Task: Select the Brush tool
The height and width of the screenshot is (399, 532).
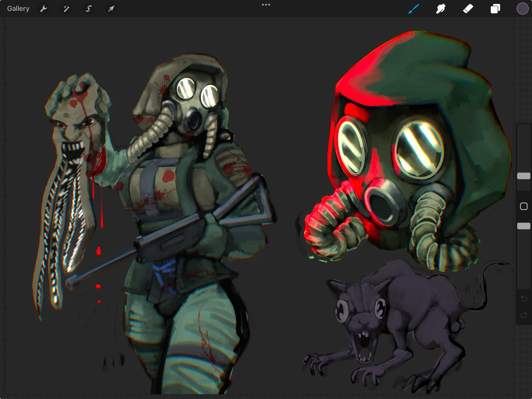Action: pyautogui.click(x=414, y=9)
